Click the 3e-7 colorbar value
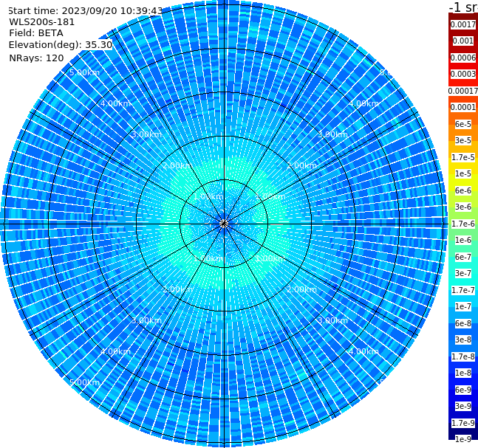This screenshot has height=448, width=478. (x=463, y=273)
